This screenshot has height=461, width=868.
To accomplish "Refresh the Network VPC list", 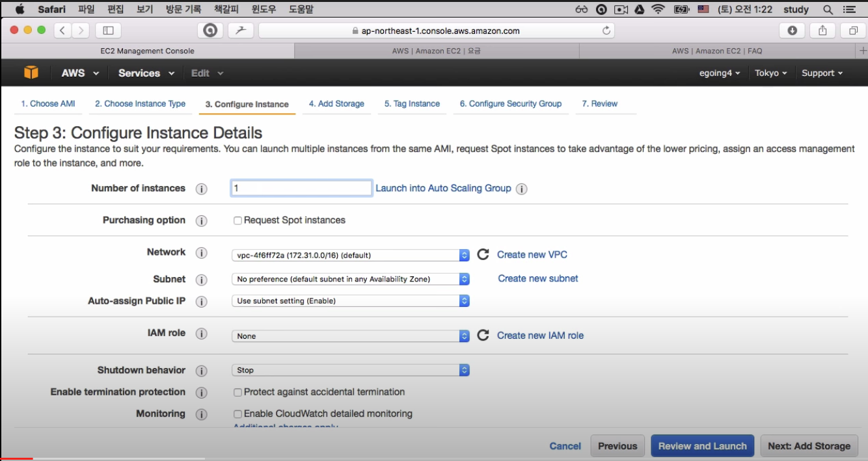I will (x=483, y=254).
